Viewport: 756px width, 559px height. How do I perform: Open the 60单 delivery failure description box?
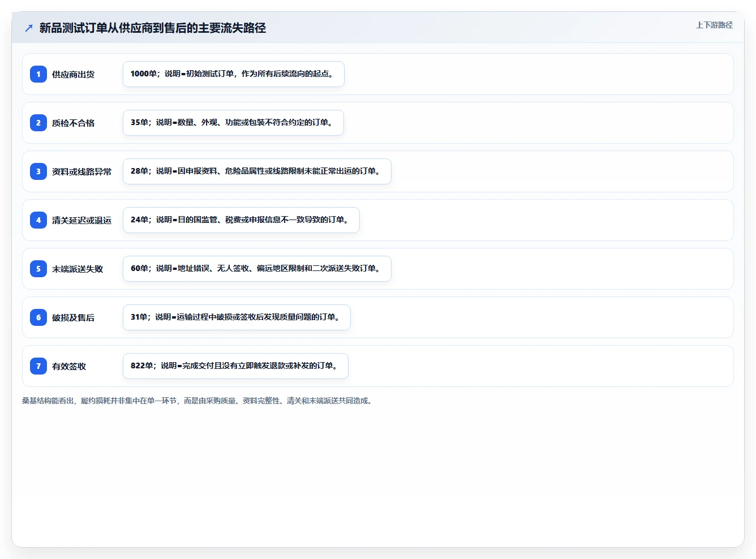click(x=257, y=269)
